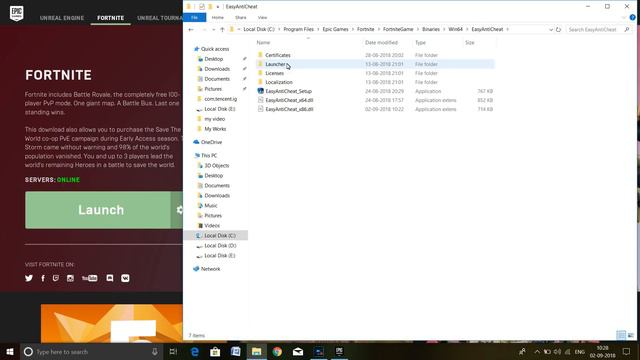Open recent locations dropdown arrow
The height and width of the screenshot is (360, 640).
pyautogui.click(x=213, y=29)
